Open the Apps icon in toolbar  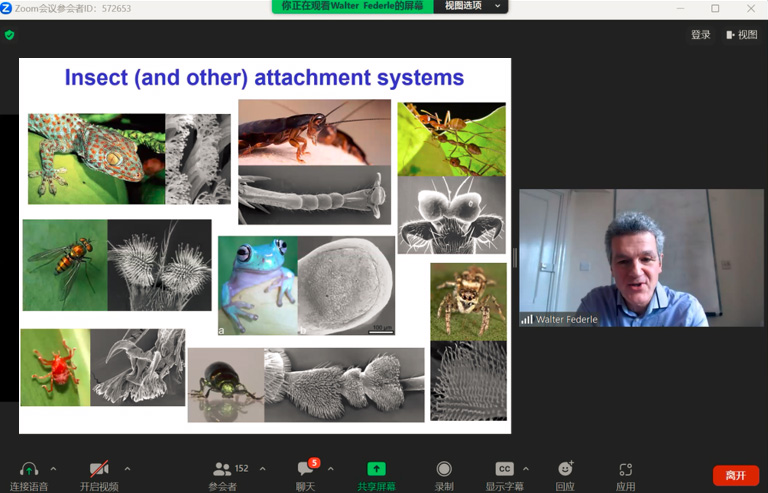[625, 469]
